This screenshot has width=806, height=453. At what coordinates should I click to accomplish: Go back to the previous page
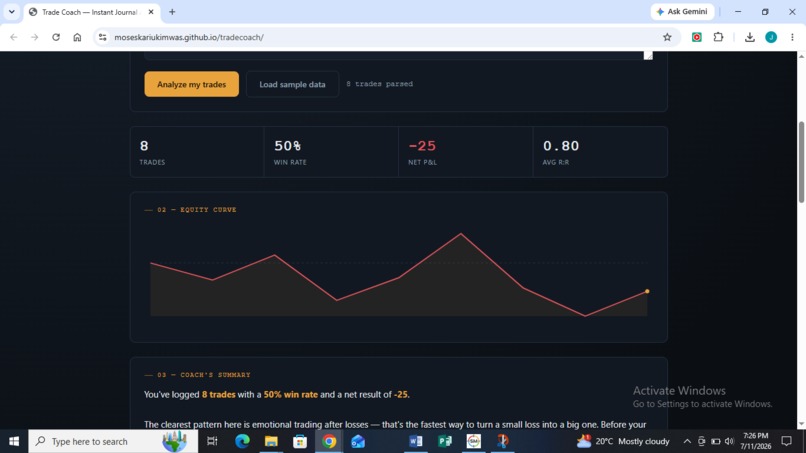14,37
